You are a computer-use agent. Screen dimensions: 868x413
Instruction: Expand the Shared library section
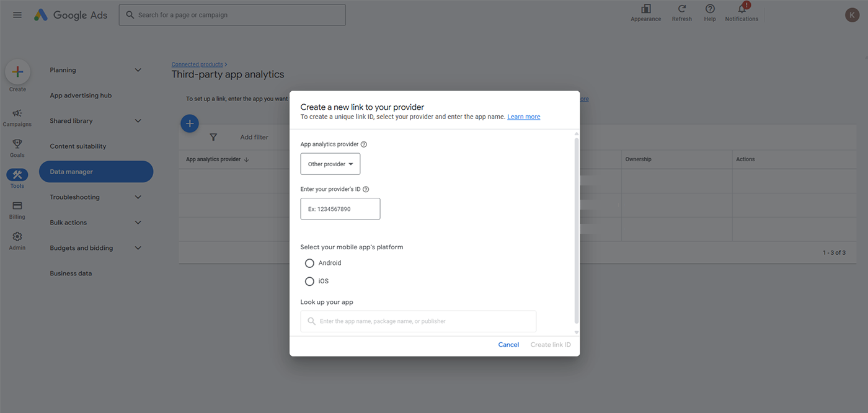[x=138, y=121]
